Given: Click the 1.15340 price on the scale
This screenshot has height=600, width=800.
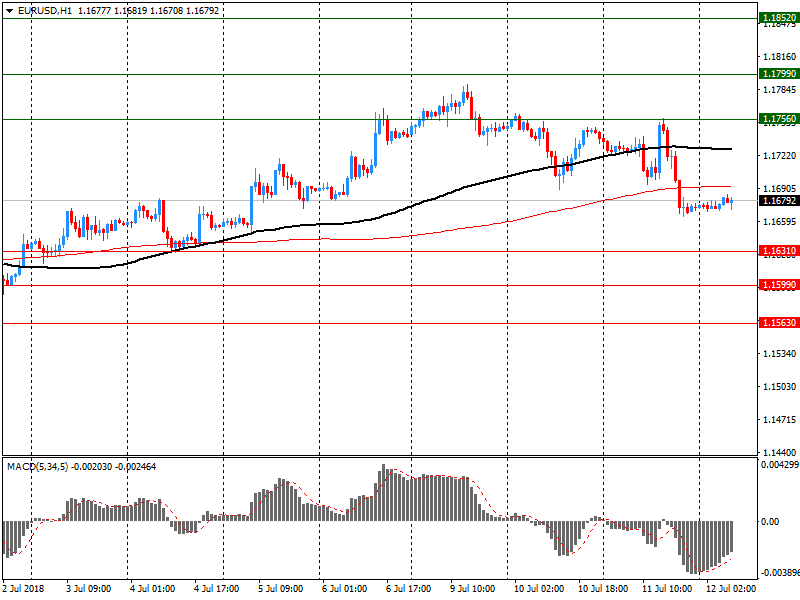Looking at the screenshot, I should 778,354.
